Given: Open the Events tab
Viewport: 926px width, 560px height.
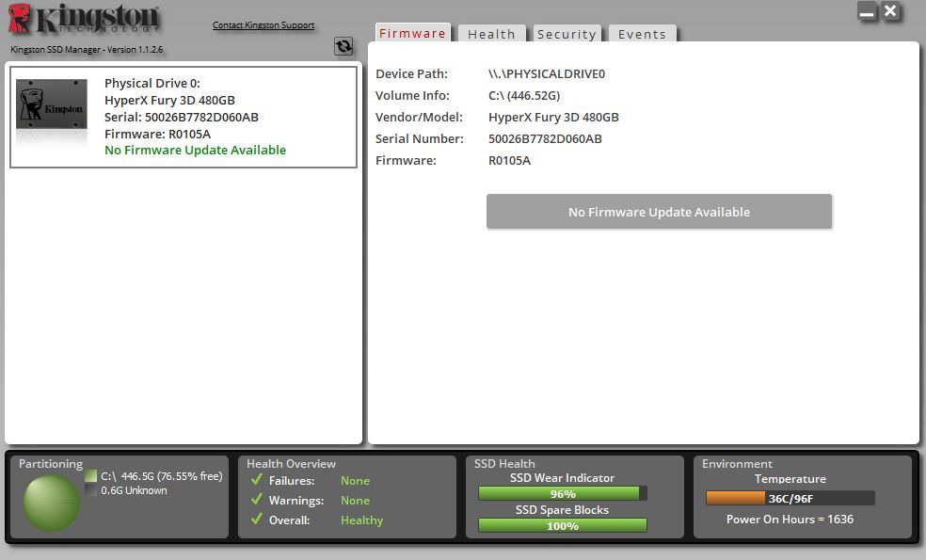Looking at the screenshot, I should coord(642,34).
